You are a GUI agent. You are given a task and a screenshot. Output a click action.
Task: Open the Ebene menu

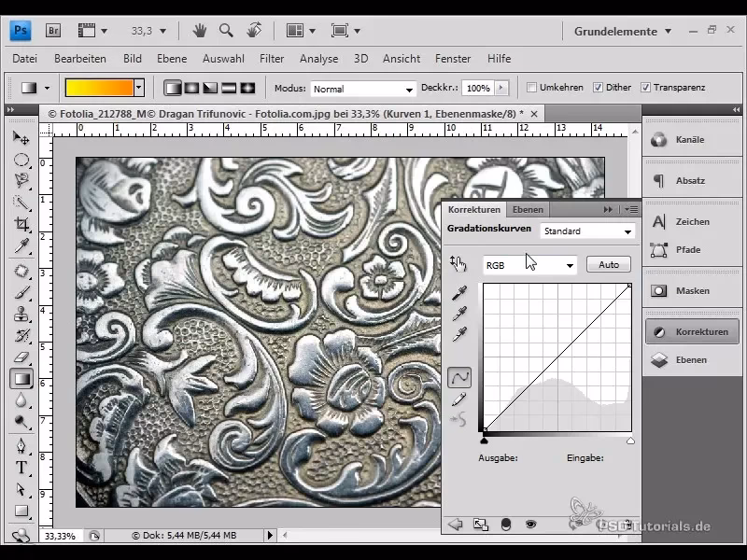click(172, 59)
